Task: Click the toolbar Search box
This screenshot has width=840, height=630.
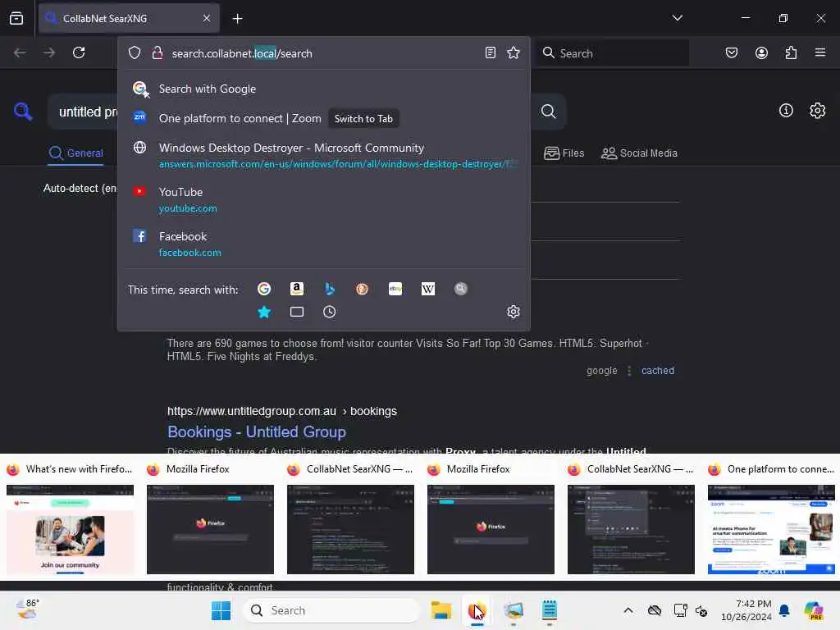Action: pos(612,53)
